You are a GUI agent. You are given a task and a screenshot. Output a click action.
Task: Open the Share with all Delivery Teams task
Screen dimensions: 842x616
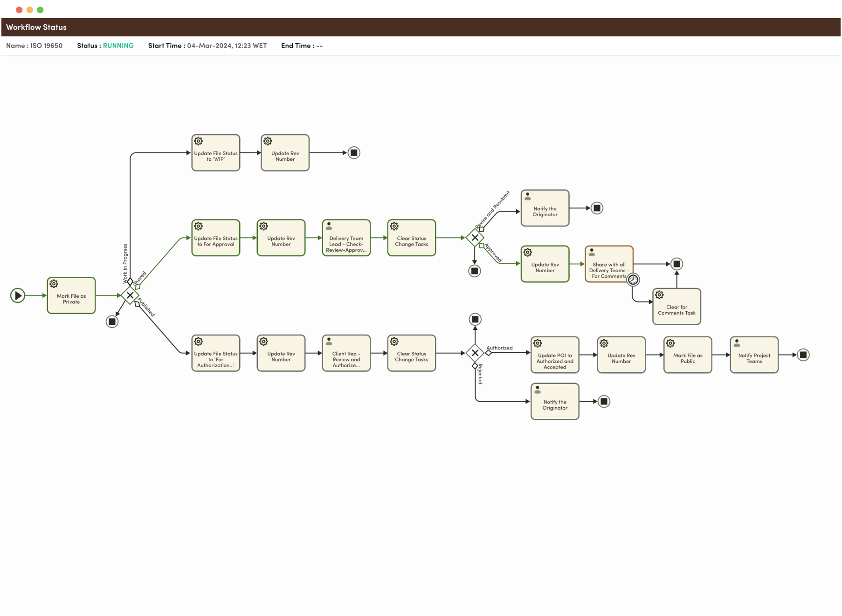click(x=609, y=265)
